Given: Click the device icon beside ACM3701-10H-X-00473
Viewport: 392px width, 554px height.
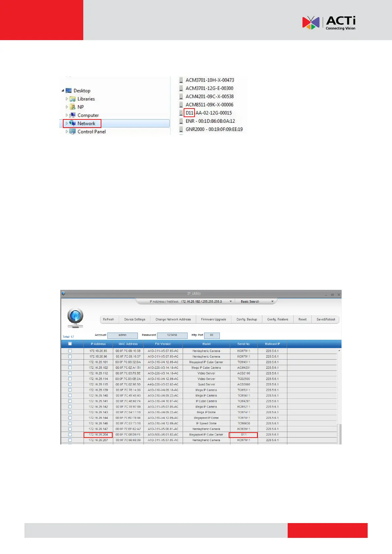Looking at the screenshot, I should point(181,80).
